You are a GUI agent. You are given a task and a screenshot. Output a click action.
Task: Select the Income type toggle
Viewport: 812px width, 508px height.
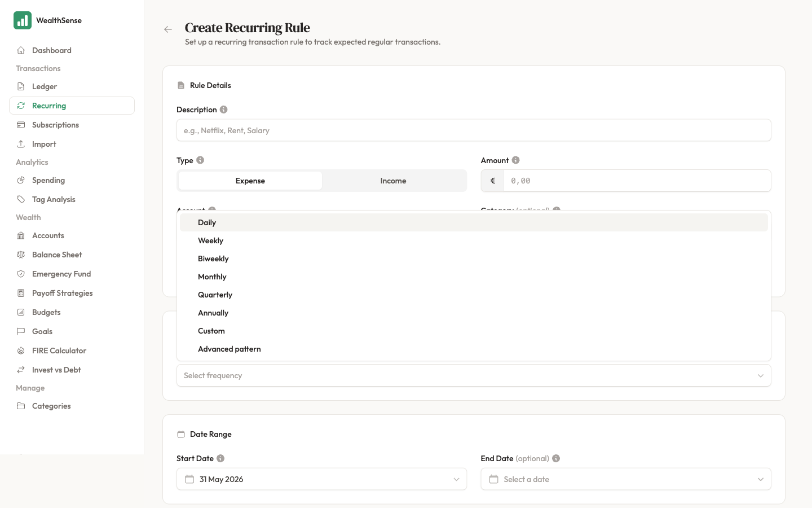[x=394, y=181]
